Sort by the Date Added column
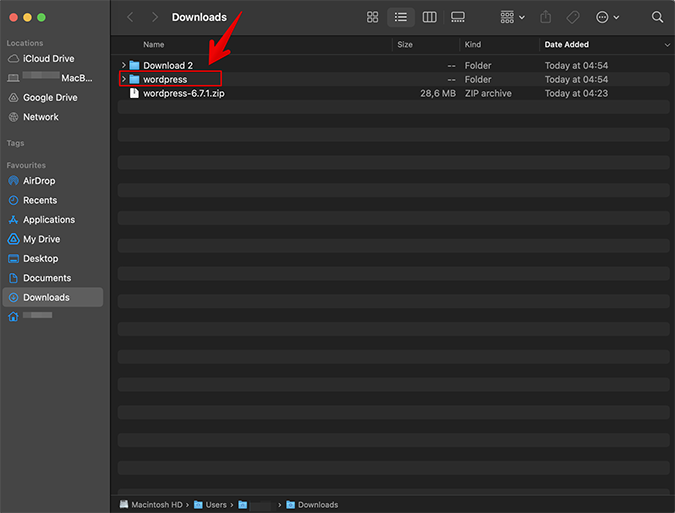 pos(567,44)
